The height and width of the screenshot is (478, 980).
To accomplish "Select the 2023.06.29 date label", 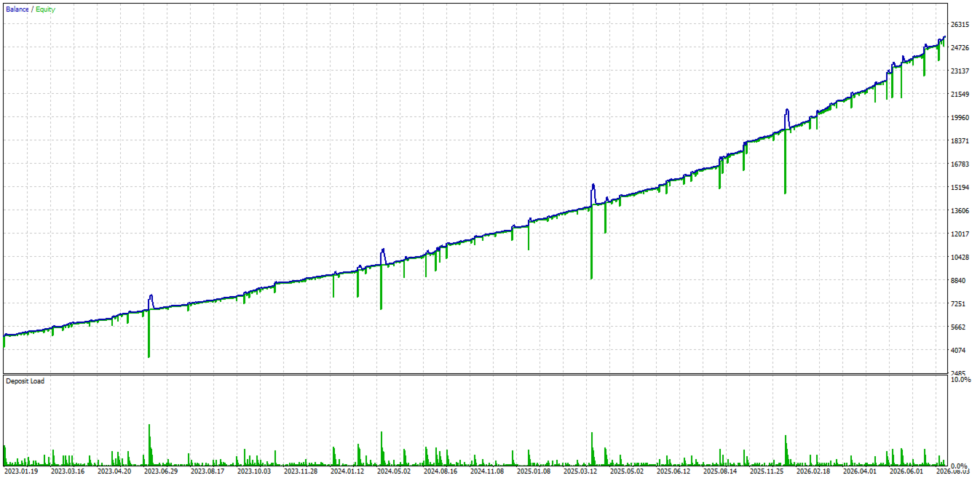I will [x=162, y=471].
